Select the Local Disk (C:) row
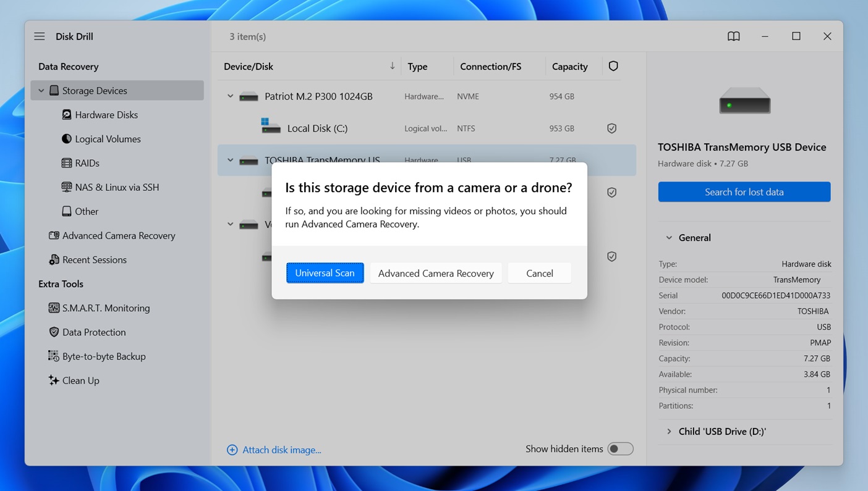 point(427,128)
